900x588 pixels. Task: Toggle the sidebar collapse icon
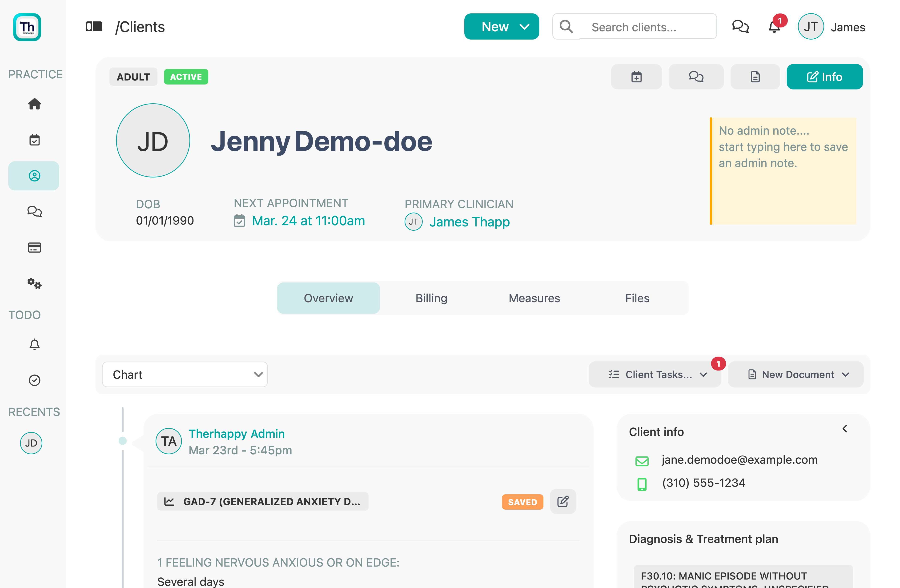coord(94,27)
